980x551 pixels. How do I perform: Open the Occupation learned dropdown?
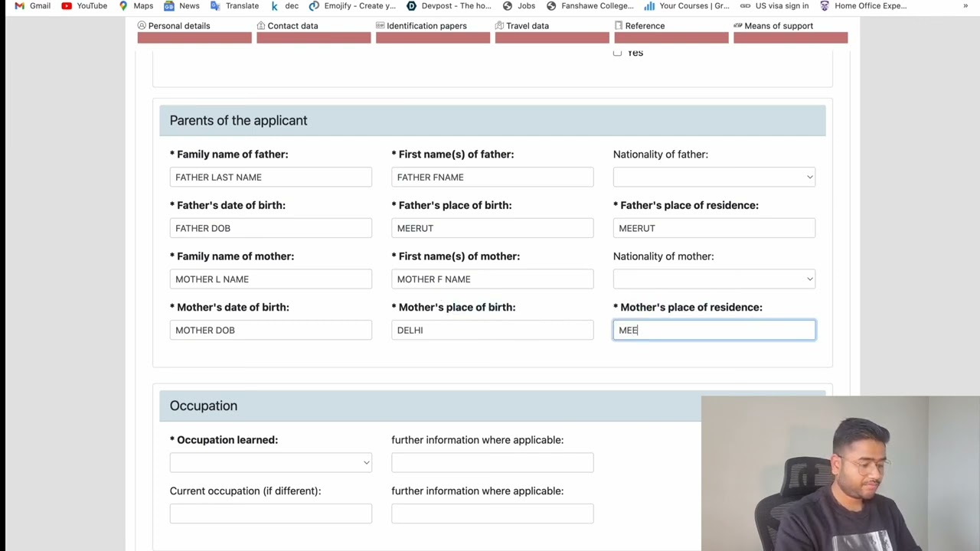[x=271, y=462]
